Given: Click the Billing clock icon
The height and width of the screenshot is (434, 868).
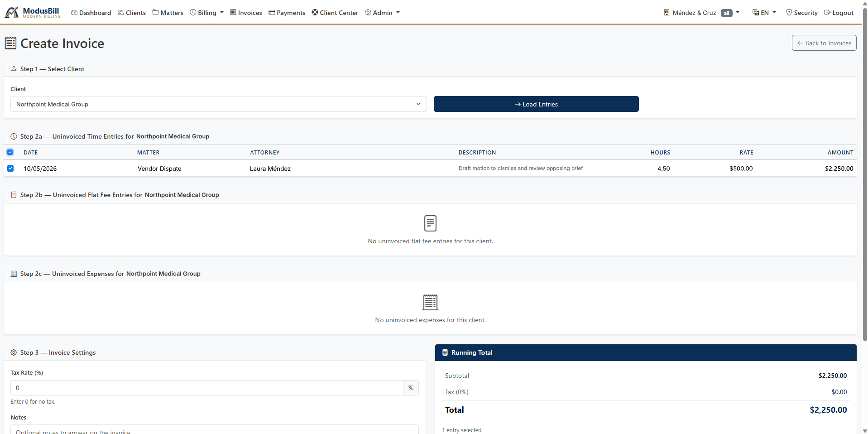Looking at the screenshot, I should pos(193,13).
